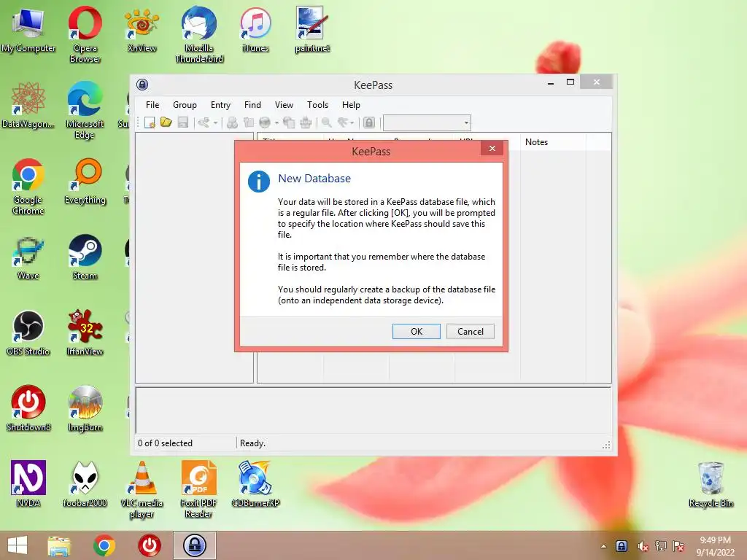Click OK in New Database dialog
The height and width of the screenshot is (560, 747).
(x=417, y=332)
